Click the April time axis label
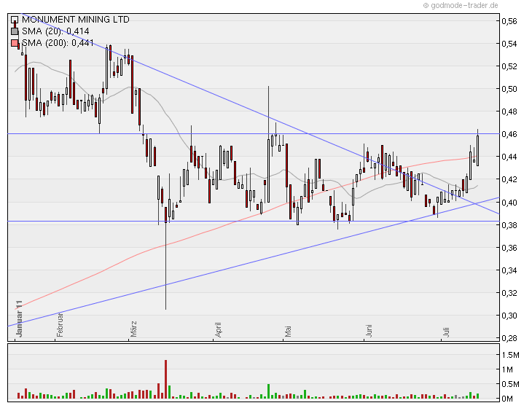 (x=217, y=329)
